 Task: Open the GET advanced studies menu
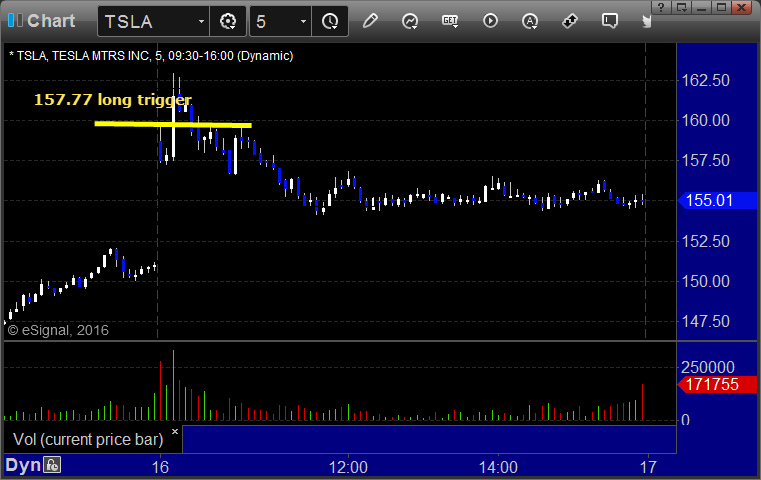click(x=450, y=21)
